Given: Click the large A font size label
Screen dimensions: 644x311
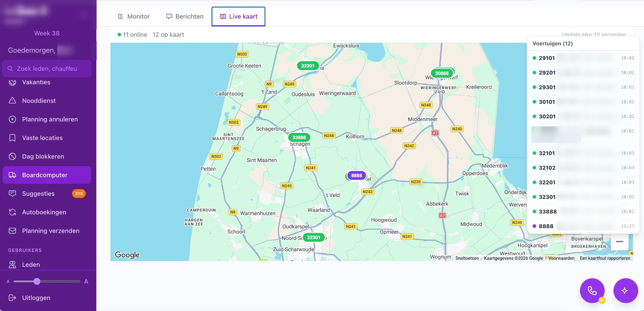Looking at the screenshot, I should pos(86,282).
